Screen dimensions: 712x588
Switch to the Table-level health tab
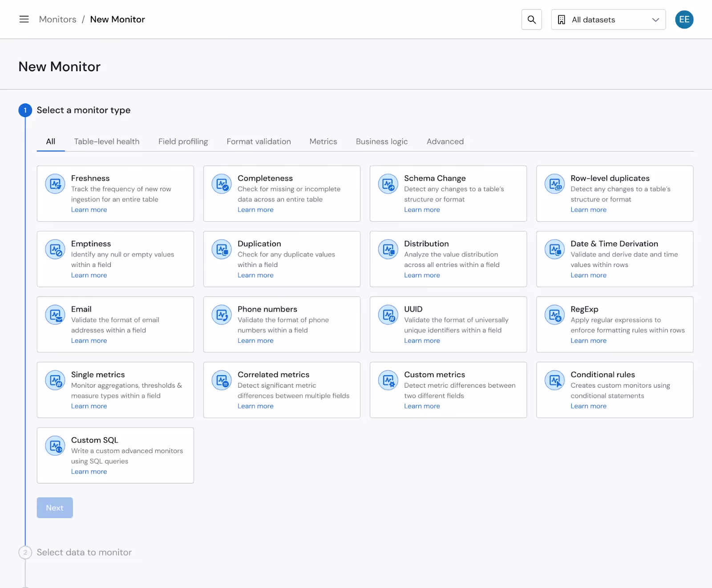point(107,142)
